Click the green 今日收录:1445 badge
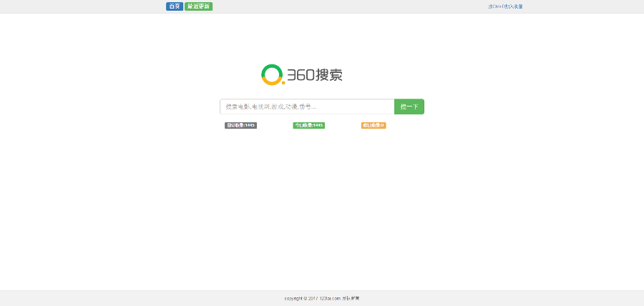The height and width of the screenshot is (306, 644). 308,125
